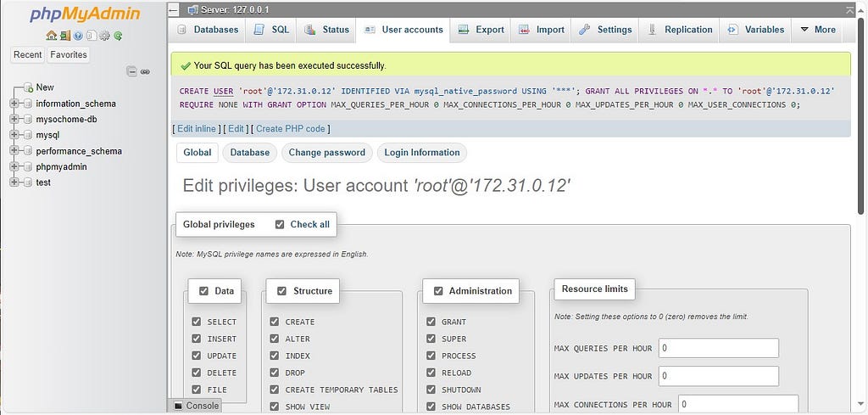The image size is (868, 415).
Task: Open the Variables tab
Action: click(755, 30)
